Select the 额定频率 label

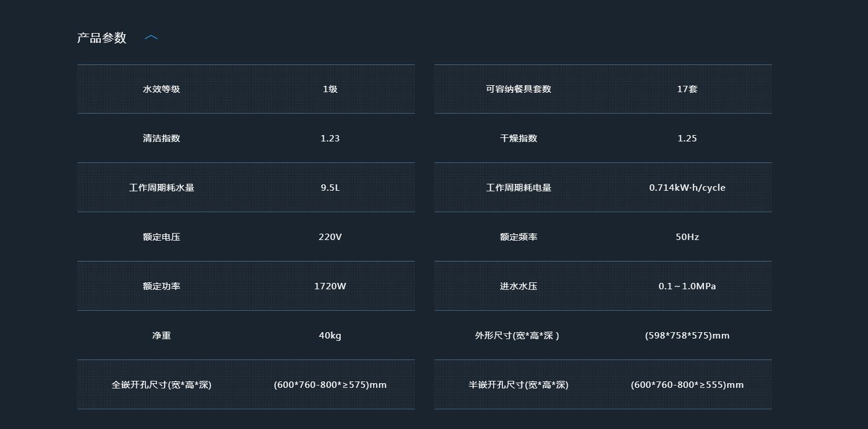tap(519, 237)
